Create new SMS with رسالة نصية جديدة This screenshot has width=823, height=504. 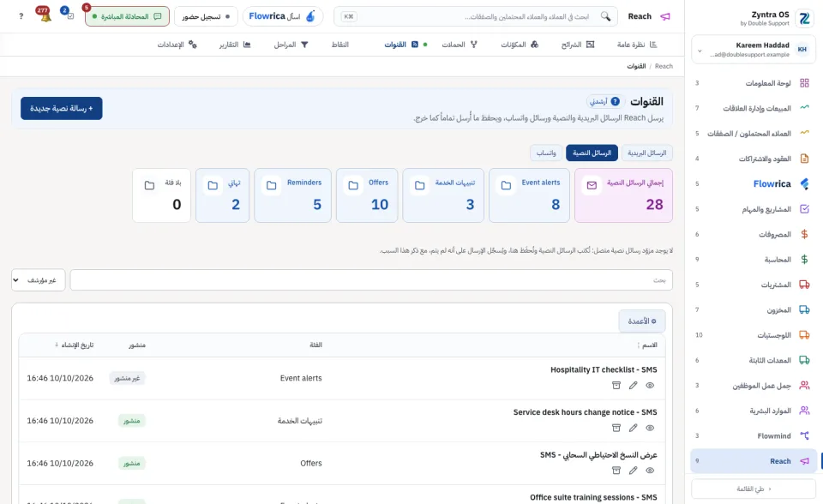click(x=62, y=108)
